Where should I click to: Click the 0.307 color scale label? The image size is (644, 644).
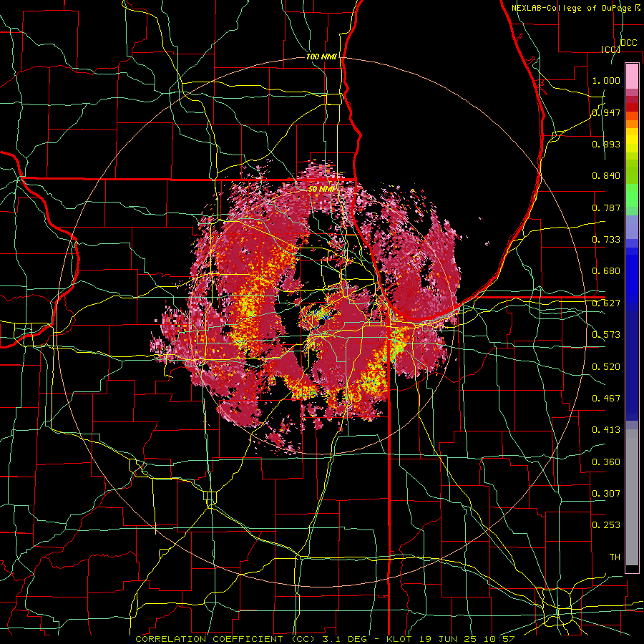tap(606, 494)
